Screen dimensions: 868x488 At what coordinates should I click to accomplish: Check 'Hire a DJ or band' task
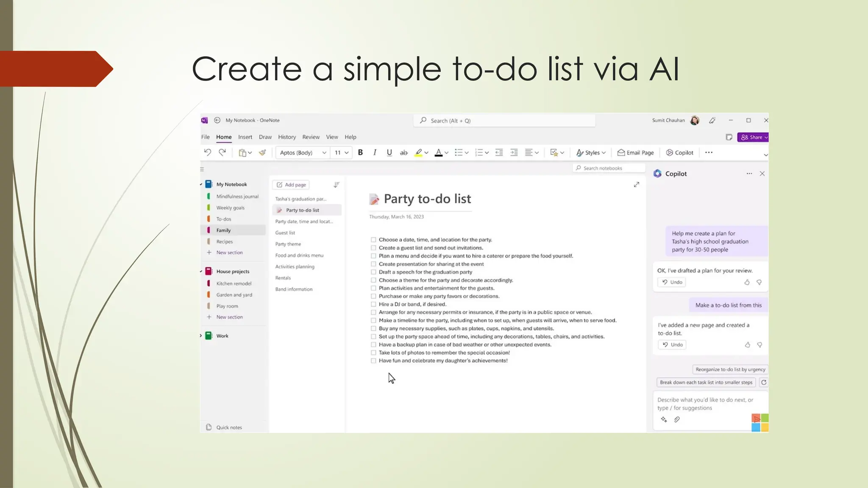[x=373, y=304]
